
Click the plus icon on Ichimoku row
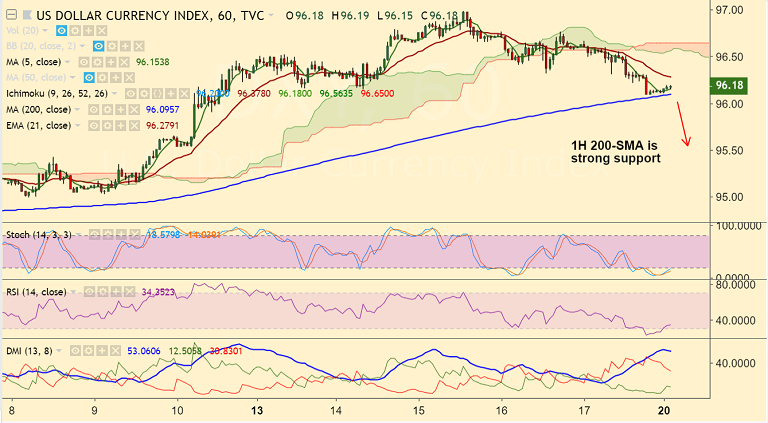(x=170, y=94)
